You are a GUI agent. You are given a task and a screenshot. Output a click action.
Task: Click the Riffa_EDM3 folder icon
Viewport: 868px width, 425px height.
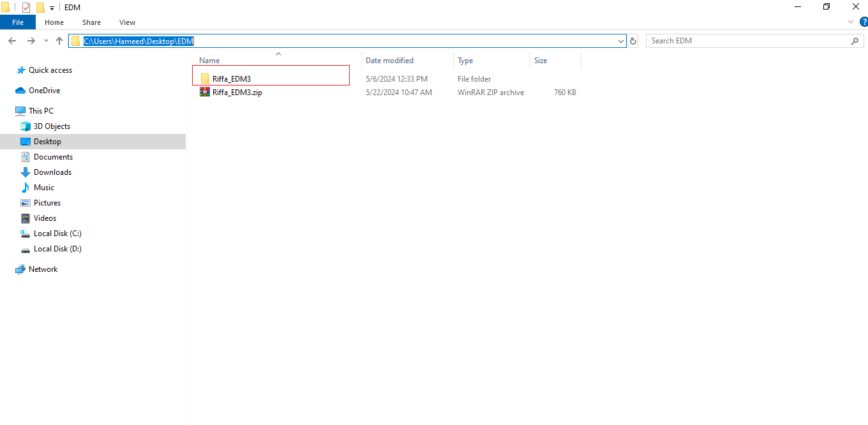click(205, 79)
